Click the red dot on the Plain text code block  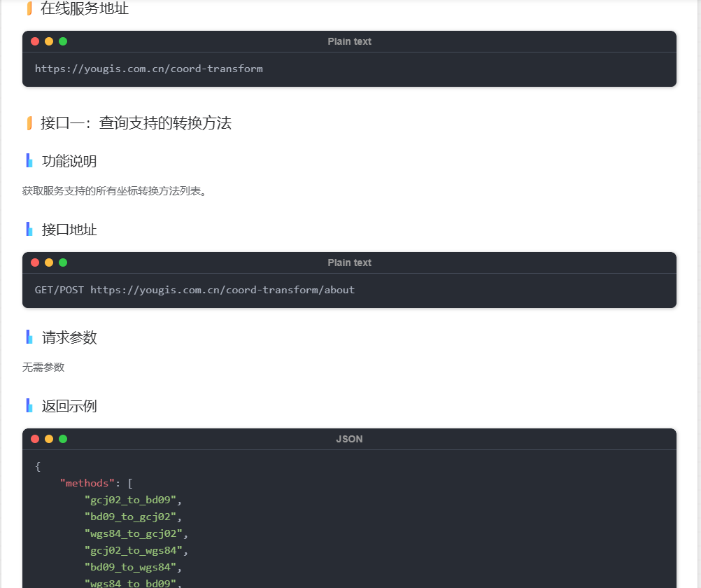[x=35, y=41]
